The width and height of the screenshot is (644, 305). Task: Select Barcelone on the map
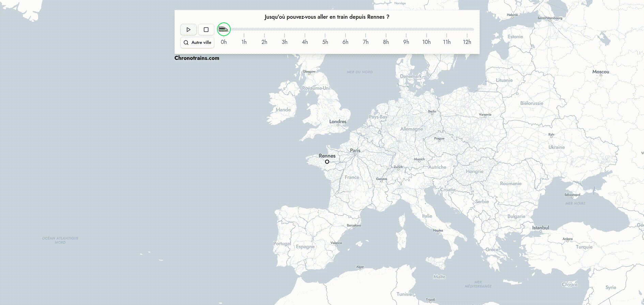pos(354,226)
